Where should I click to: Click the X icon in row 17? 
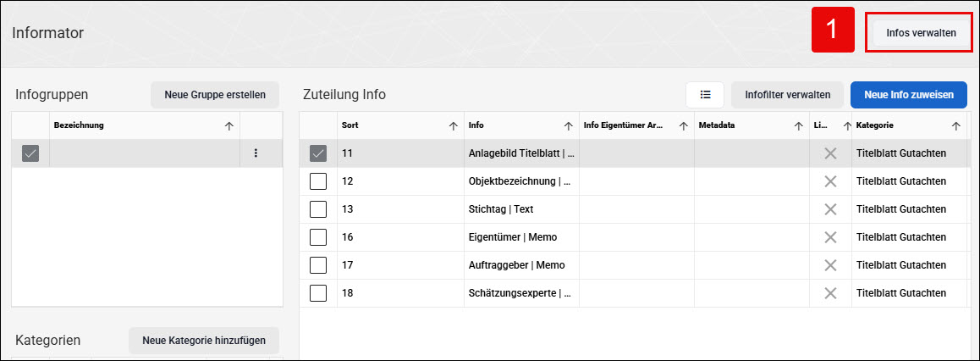coord(830,265)
